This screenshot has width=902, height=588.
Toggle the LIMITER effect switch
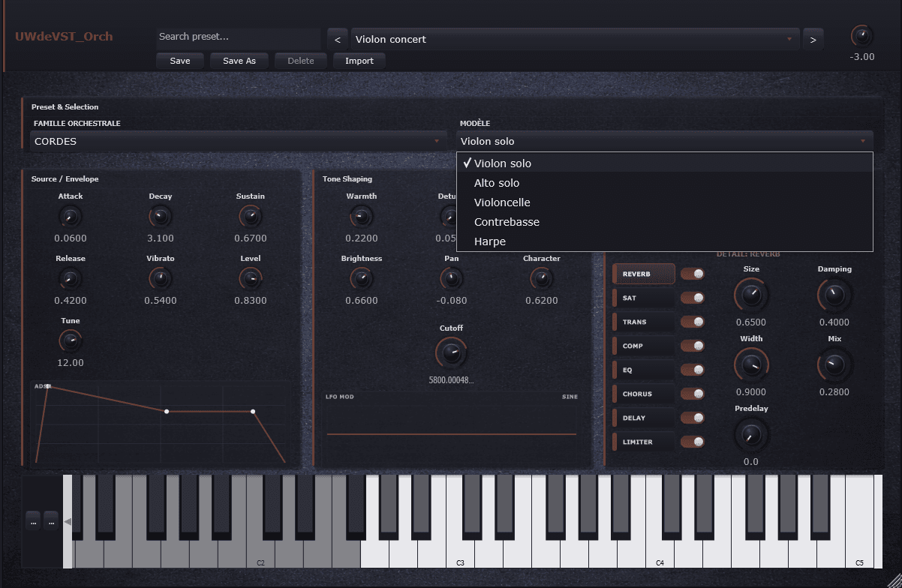(693, 442)
